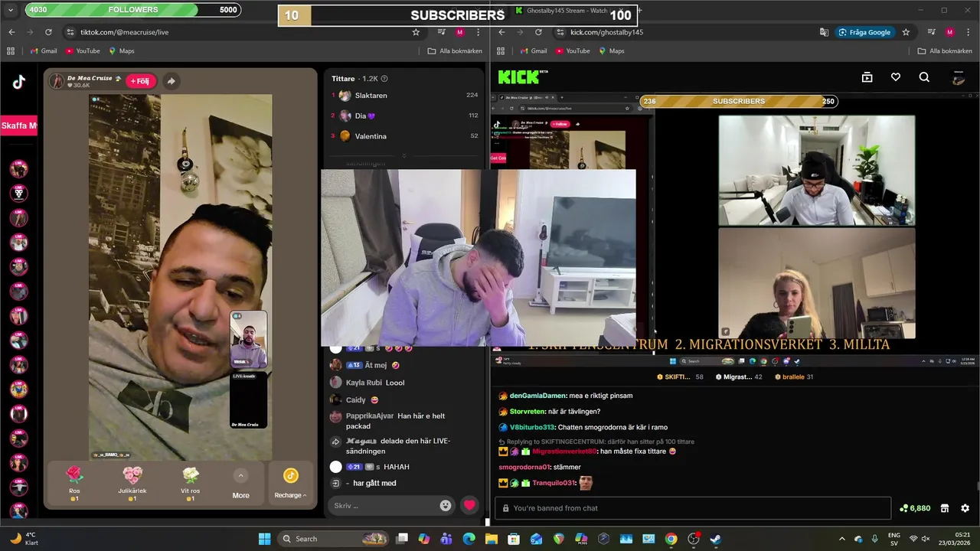Open the Chrome menu in TikTok window
The width and height of the screenshot is (980, 551).
(x=479, y=32)
